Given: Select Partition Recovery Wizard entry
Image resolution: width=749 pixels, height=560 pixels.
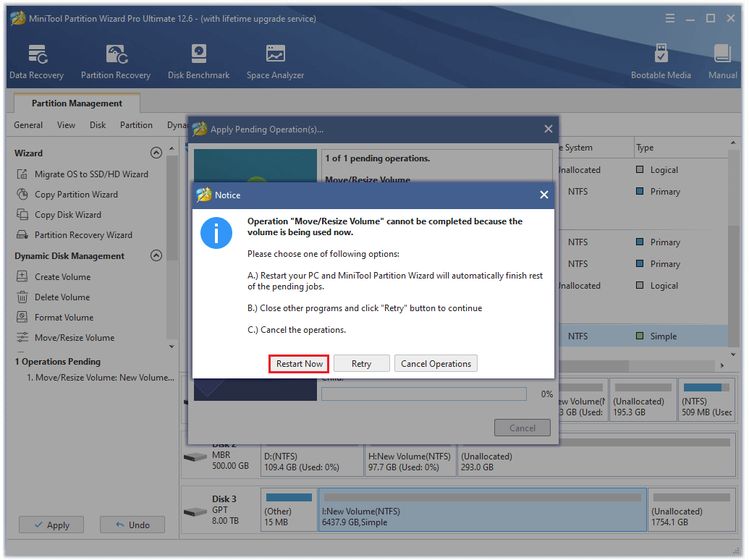Looking at the screenshot, I should [83, 235].
